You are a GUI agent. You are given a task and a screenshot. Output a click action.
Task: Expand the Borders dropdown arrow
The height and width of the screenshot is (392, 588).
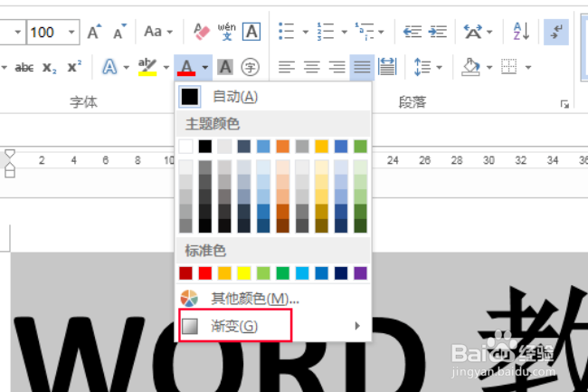click(528, 68)
